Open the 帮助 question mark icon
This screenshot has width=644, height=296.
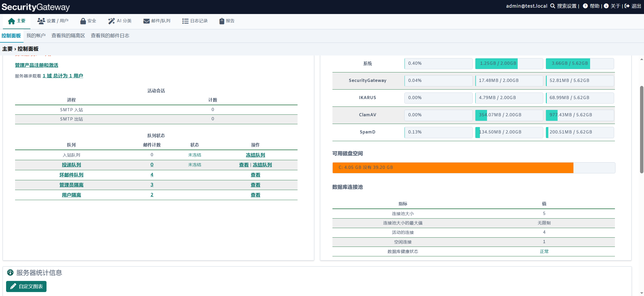(x=585, y=6)
